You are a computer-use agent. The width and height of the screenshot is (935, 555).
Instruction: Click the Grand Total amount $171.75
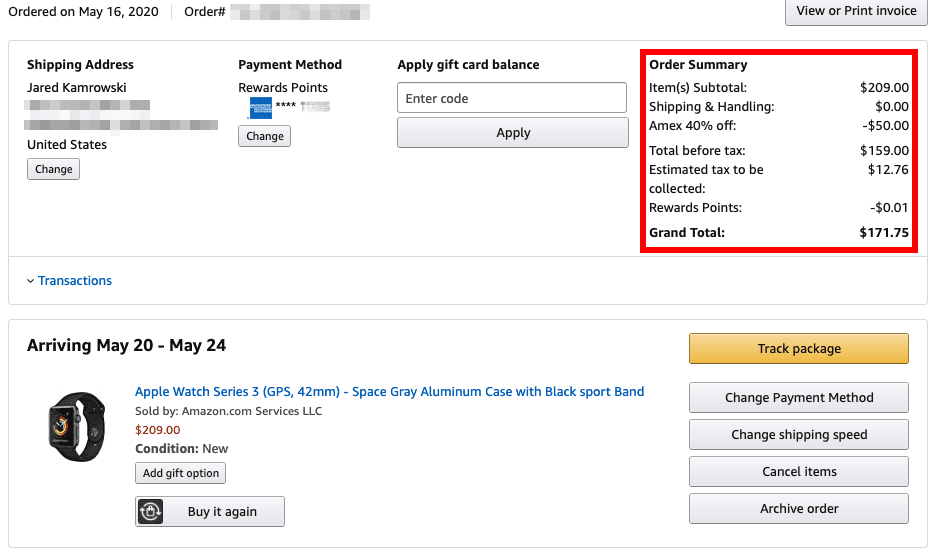(x=884, y=232)
